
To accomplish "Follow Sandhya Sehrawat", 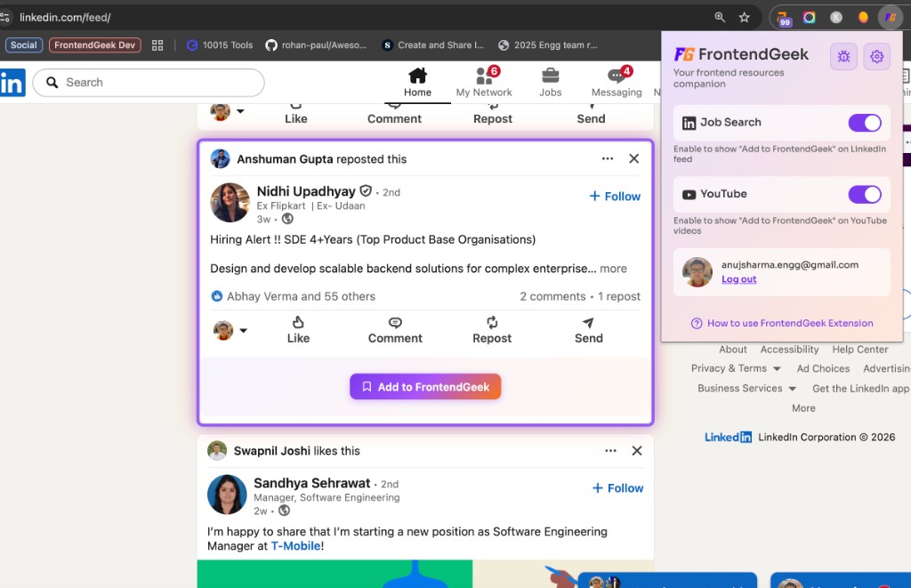I will [x=617, y=488].
